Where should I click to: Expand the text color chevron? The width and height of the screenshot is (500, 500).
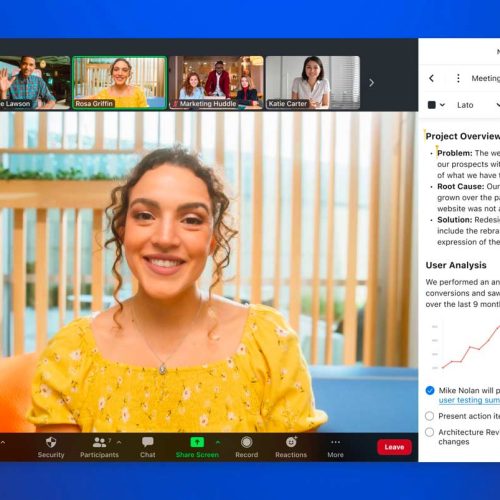click(442, 105)
